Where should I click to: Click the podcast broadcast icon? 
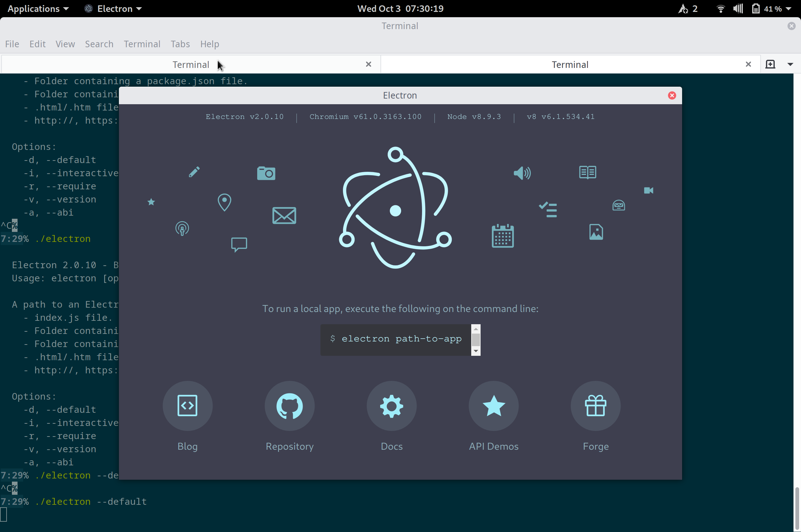tap(182, 228)
